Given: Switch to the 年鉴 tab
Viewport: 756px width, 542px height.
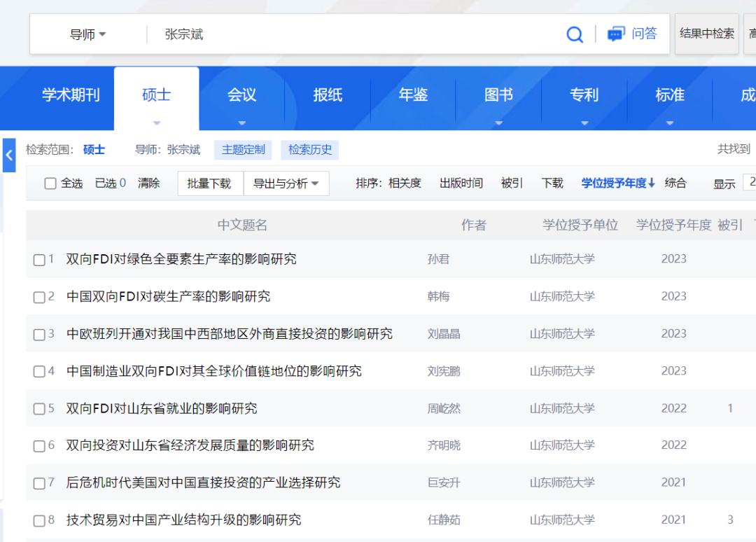Looking at the screenshot, I should click(413, 95).
